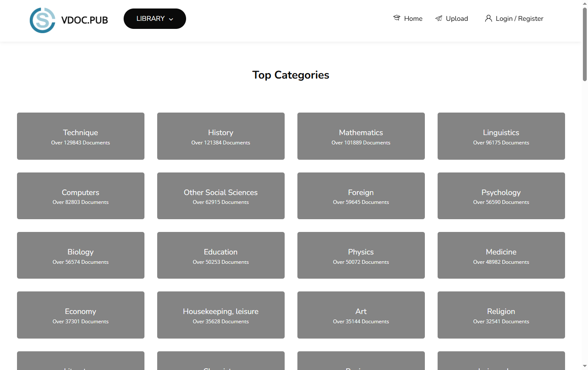Image resolution: width=588 pixels, height=370 pixels.
Task: Open the Technique category card
Action: [81, 136]
